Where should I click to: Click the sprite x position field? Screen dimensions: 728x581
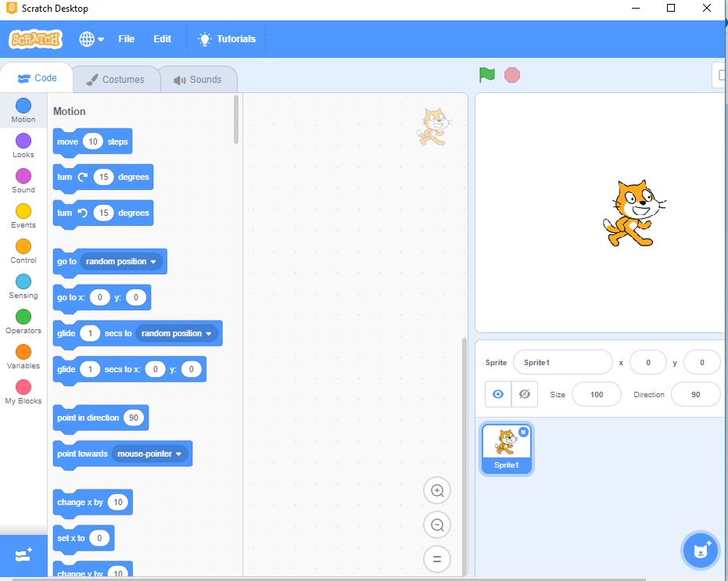click(647, 362)
